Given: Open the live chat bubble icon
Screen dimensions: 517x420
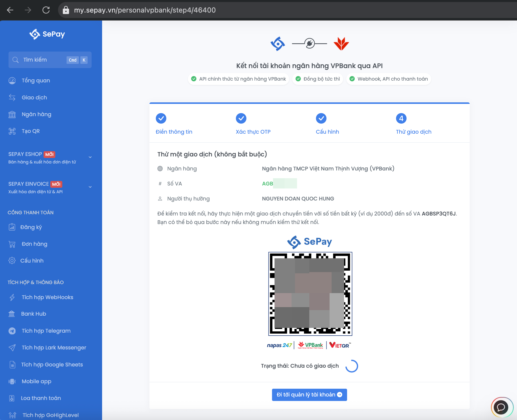Looking at the screenshot, I should click(x=501, y=407).
